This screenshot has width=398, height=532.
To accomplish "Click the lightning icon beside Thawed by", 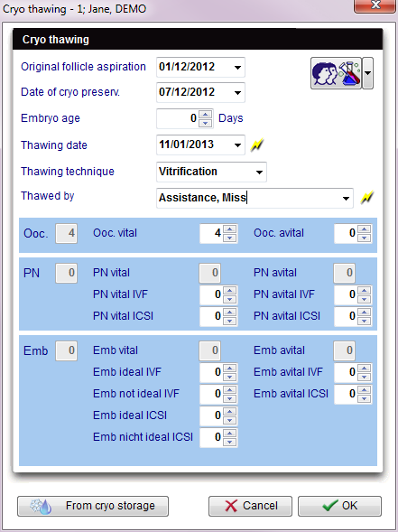I will 366,198.
